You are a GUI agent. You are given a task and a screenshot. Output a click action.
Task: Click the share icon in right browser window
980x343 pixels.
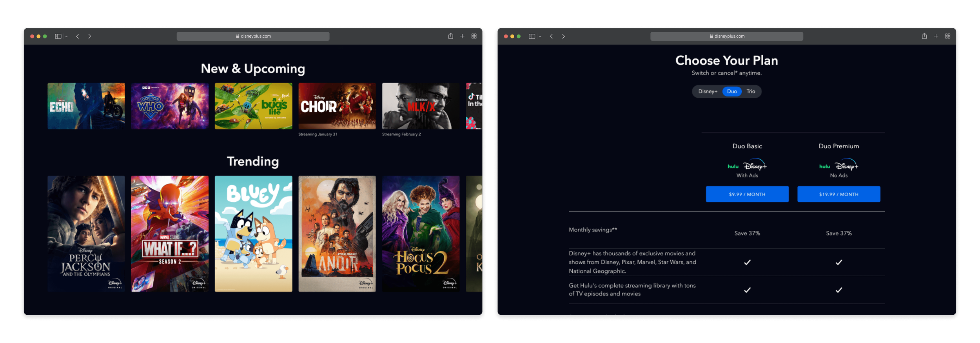click(924, 36)
